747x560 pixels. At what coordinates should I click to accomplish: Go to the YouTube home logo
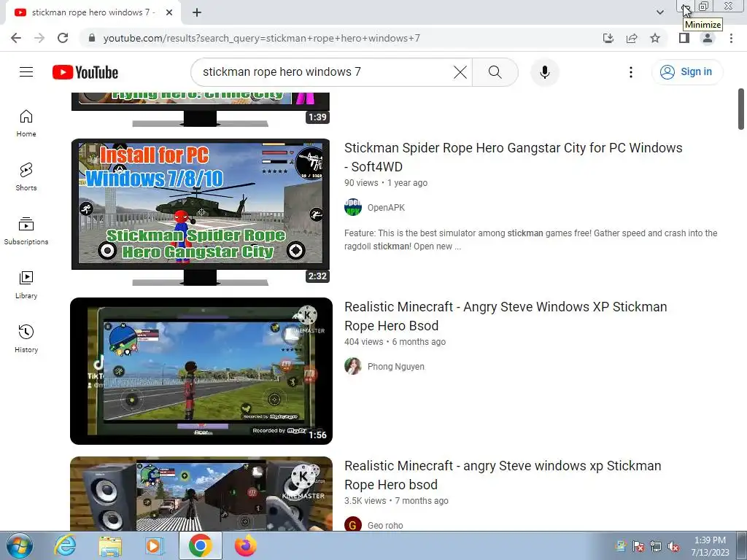coord(85,72)
